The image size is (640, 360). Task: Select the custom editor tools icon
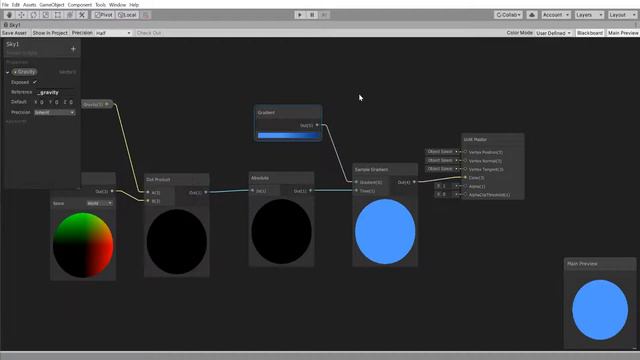coord(82,15)
